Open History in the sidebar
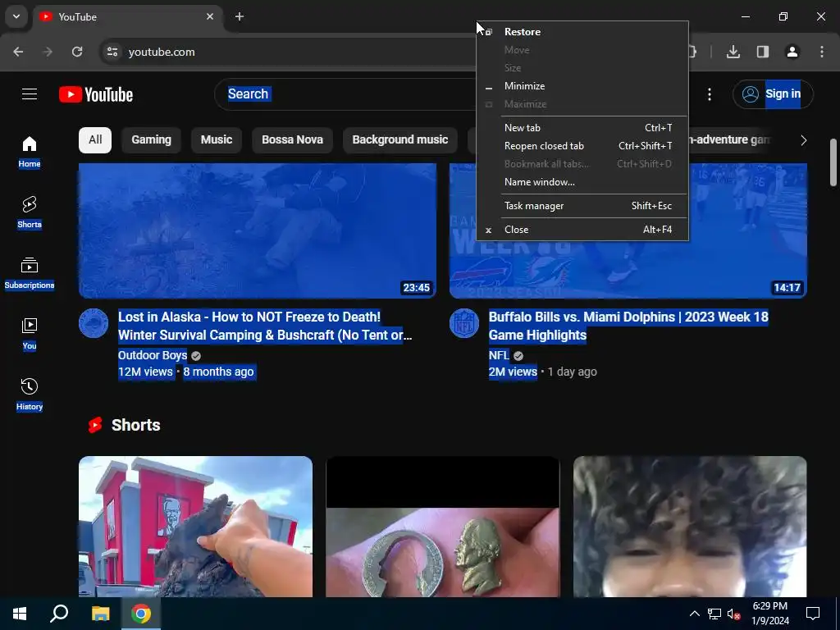 click(30, 395)
